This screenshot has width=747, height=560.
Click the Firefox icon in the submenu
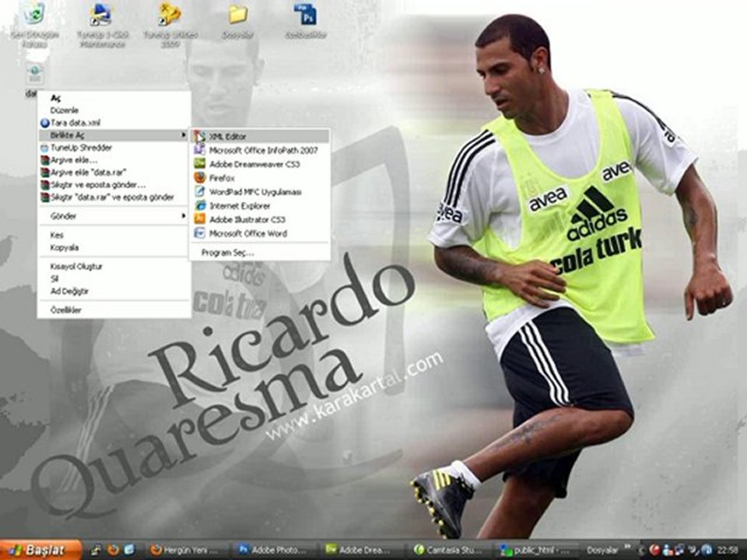(200, 177)
